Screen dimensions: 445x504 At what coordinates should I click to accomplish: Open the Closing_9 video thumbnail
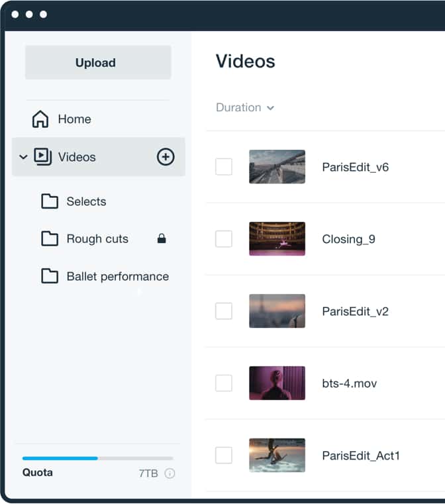point(277,238)
